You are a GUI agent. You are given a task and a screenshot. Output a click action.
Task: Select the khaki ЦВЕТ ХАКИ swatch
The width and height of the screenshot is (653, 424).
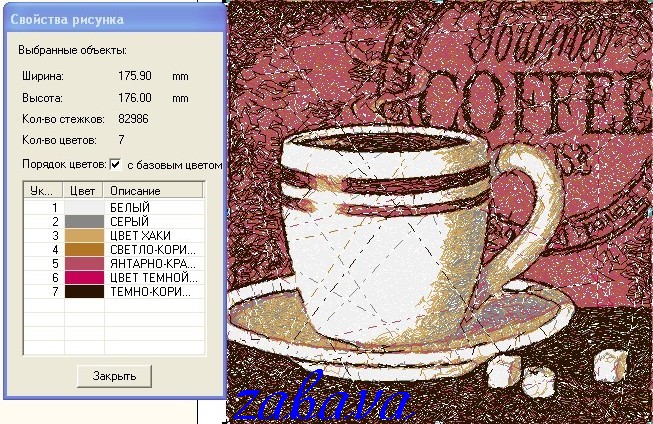tap(84, 235)
